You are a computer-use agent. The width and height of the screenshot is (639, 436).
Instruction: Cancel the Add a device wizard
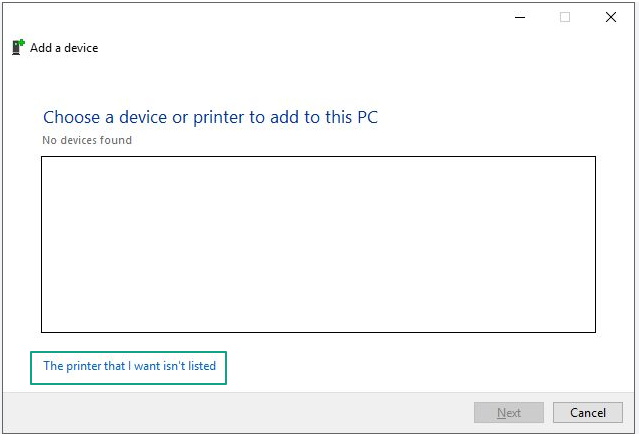tap(588, 413)
